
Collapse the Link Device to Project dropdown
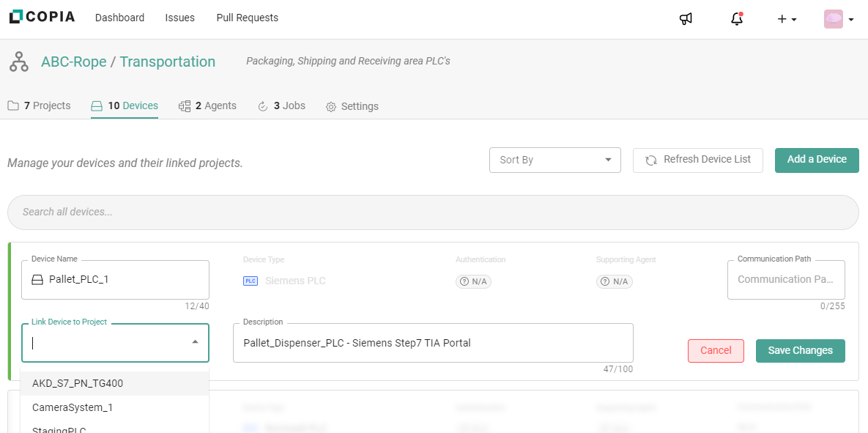tap(195, 342)
